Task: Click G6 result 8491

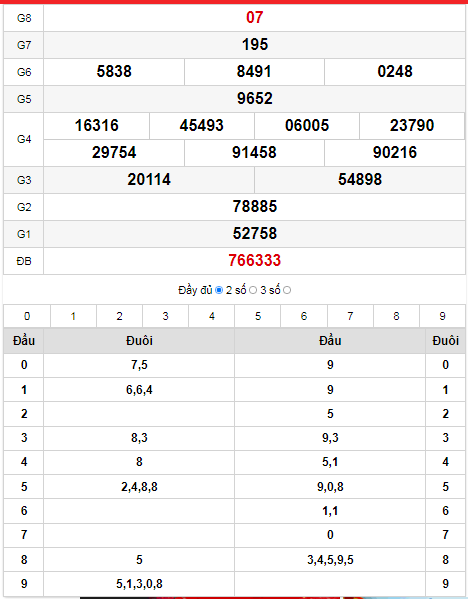Action: (x=254, y=72)
